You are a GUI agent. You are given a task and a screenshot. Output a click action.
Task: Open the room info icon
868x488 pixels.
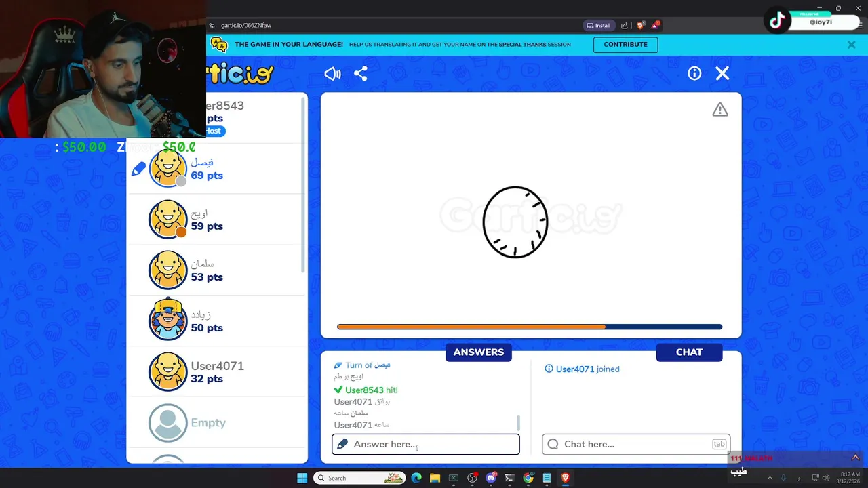pos(694,73)
